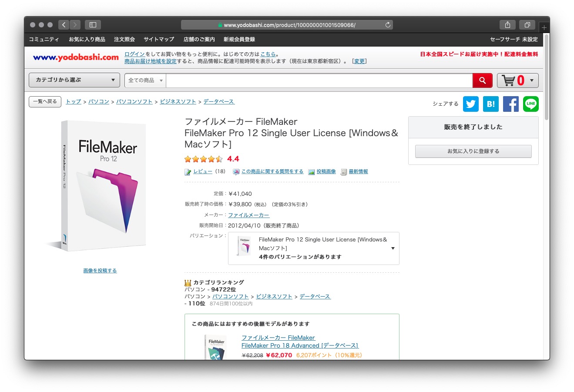Click the star rating icons
Image resolution: width=574 pixels, height=392 pixels.
(x=204, y=159)
